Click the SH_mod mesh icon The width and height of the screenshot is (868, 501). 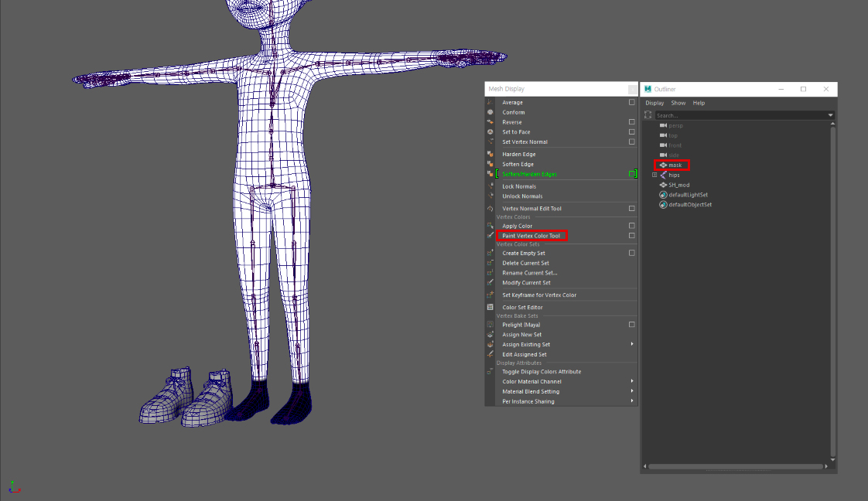pos(663,185)
